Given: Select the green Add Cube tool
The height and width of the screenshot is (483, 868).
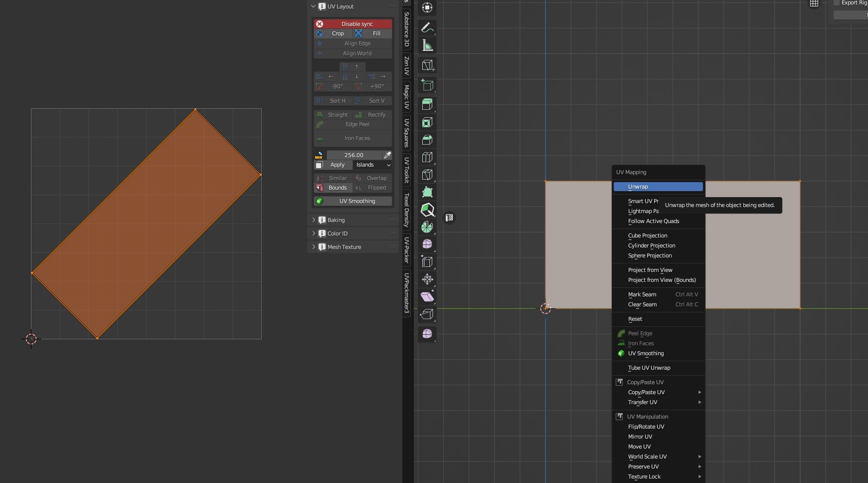Looking at the screenshot, I should (x=427, y=85).
